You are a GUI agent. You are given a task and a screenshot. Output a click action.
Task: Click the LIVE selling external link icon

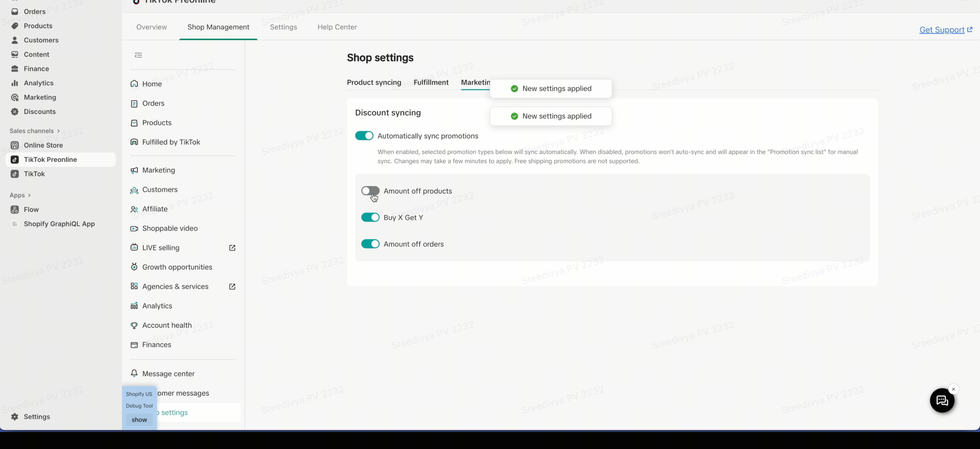tap(232, 248)
